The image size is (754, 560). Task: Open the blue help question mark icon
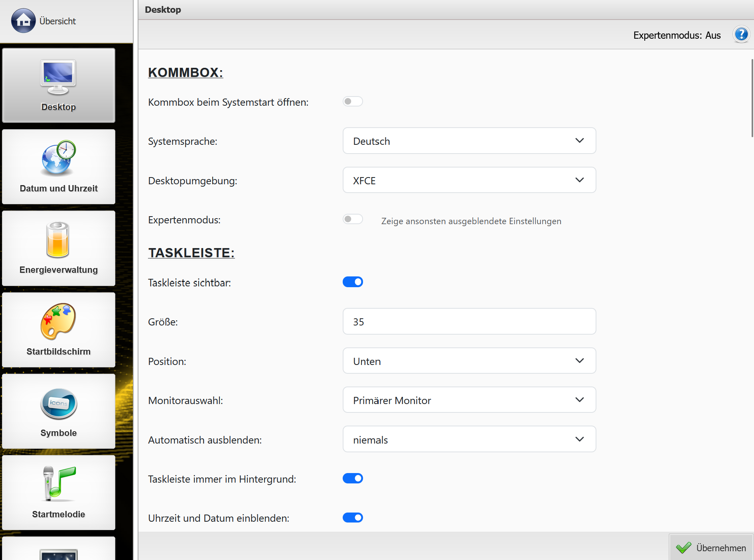coord(741,35)
